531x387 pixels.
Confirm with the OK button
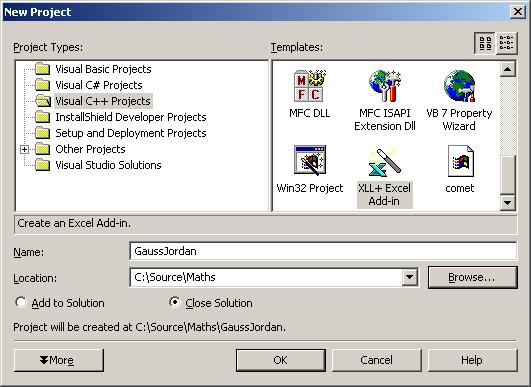pos(281,360)
